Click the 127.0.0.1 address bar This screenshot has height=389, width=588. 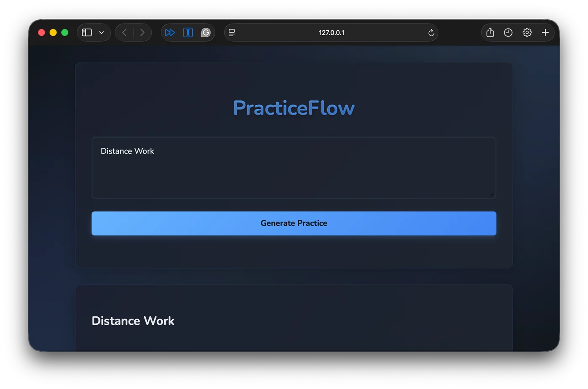click(x=331, y=33)
